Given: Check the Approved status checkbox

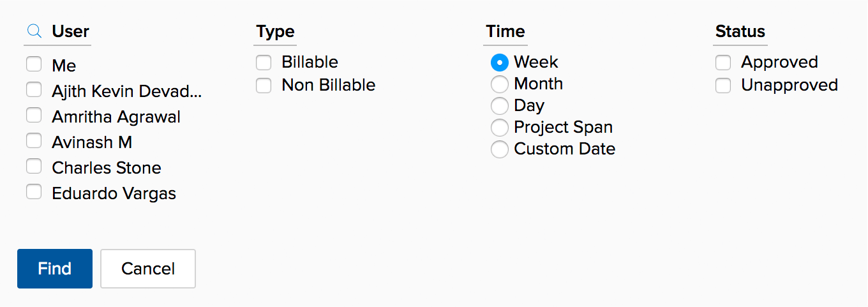Looking at the screenshot, I should point(723,63).
